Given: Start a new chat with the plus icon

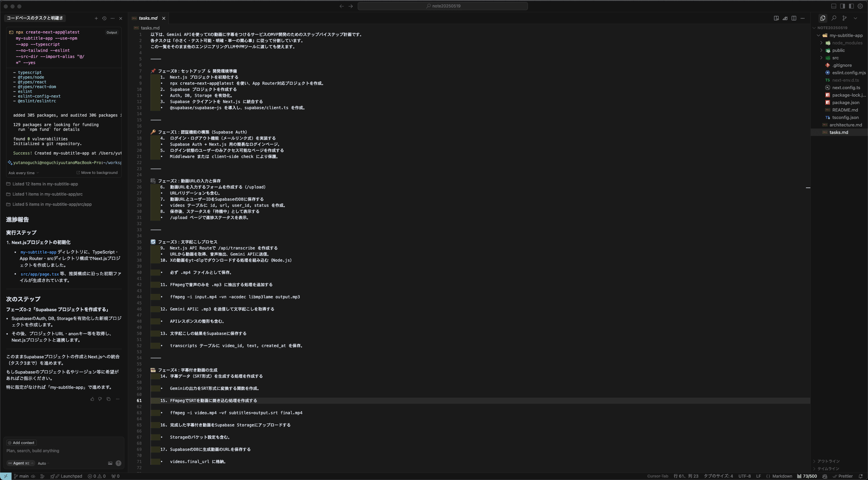Looking at the screenshot, I should 96,18.
